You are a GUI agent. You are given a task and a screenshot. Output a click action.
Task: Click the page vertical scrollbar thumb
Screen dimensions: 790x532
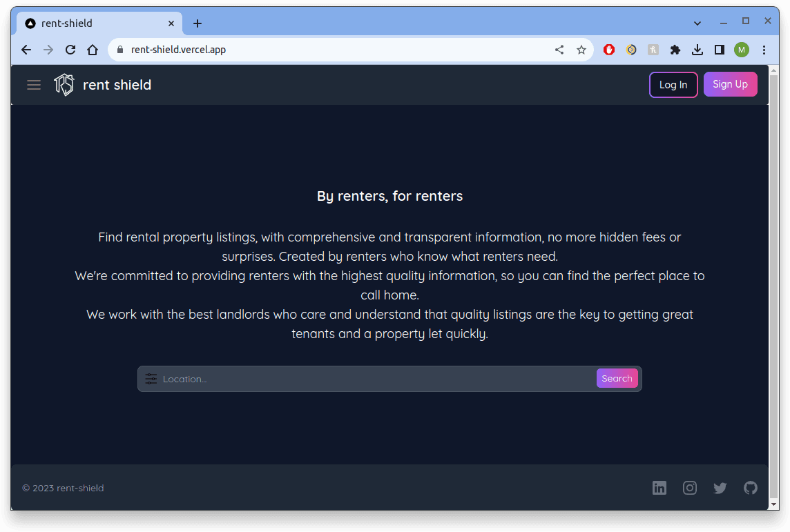pos(774,286)
